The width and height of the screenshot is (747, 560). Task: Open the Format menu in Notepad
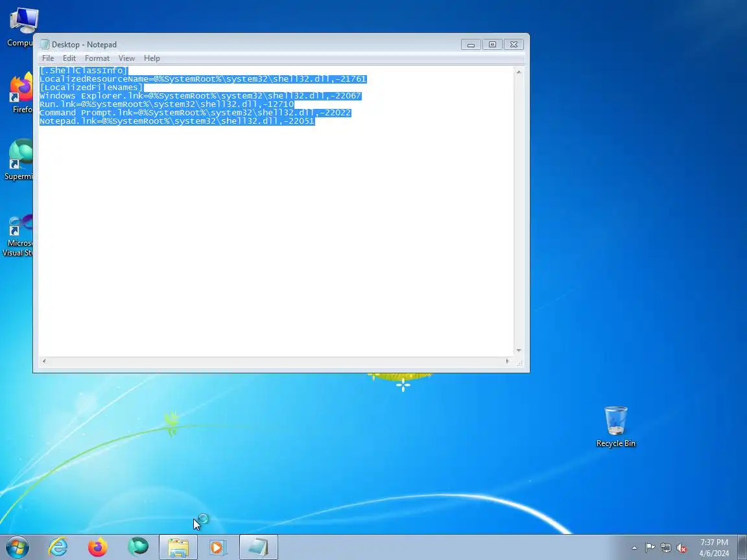[97, 58]
